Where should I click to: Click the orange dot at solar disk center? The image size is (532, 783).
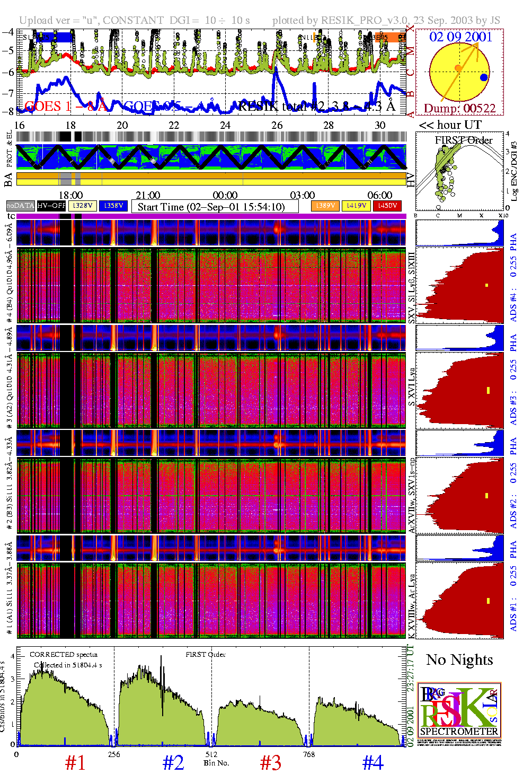[458, 68]
